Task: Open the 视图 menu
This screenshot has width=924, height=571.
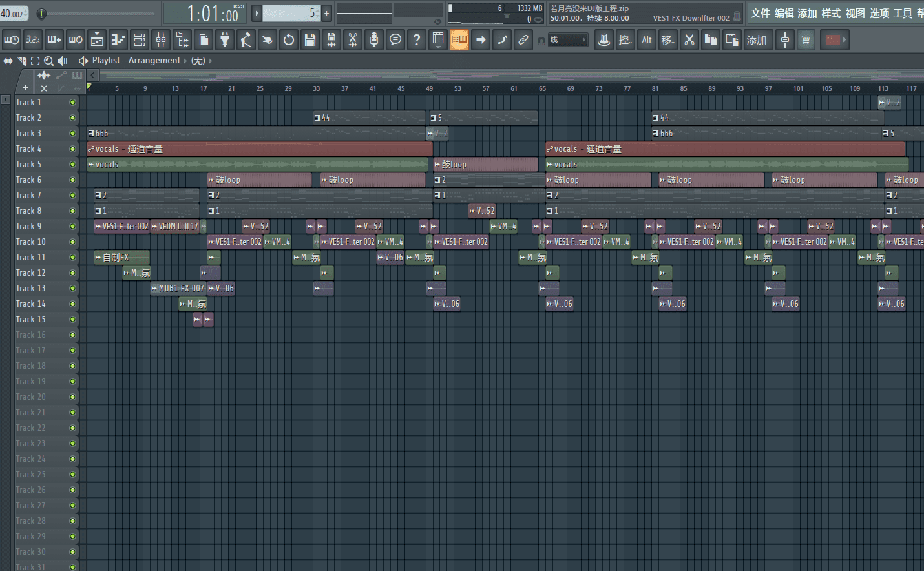Action: pos(855,13)
